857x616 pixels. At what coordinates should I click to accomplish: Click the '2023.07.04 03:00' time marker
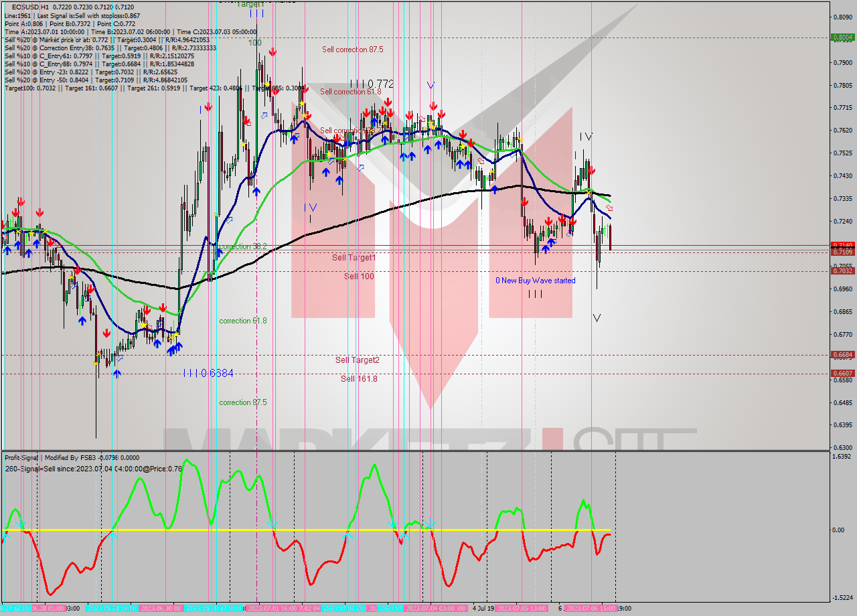pos(436,609)
